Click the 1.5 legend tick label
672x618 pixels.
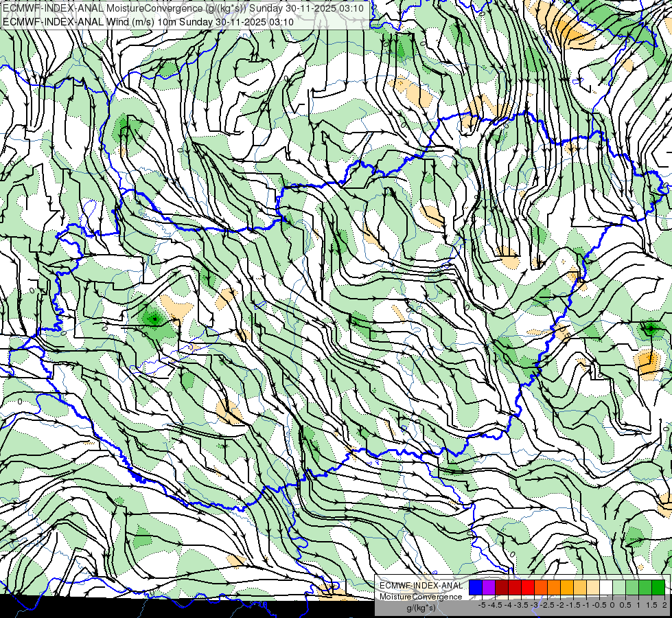click(x=651, y=605)
